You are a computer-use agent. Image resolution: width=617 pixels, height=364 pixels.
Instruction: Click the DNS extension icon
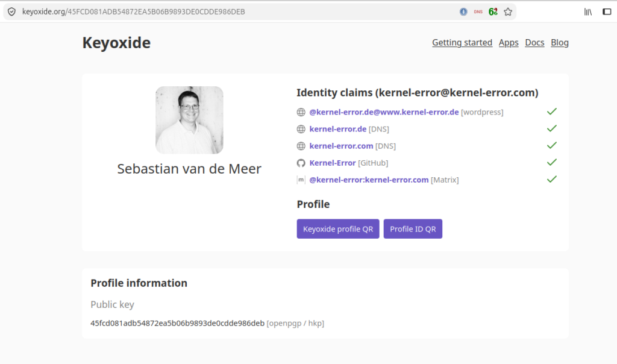478,12
